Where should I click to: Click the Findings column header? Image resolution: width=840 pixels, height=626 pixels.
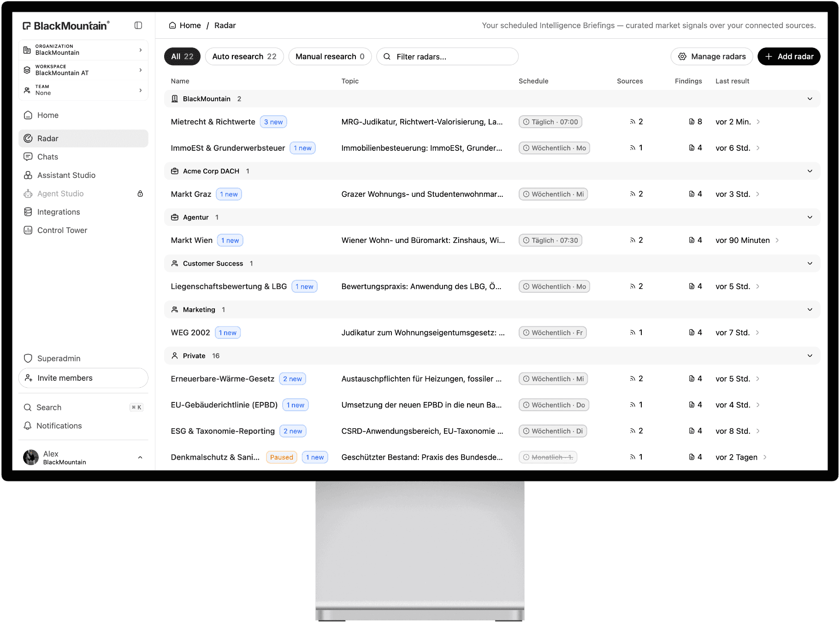pos(688,81)
